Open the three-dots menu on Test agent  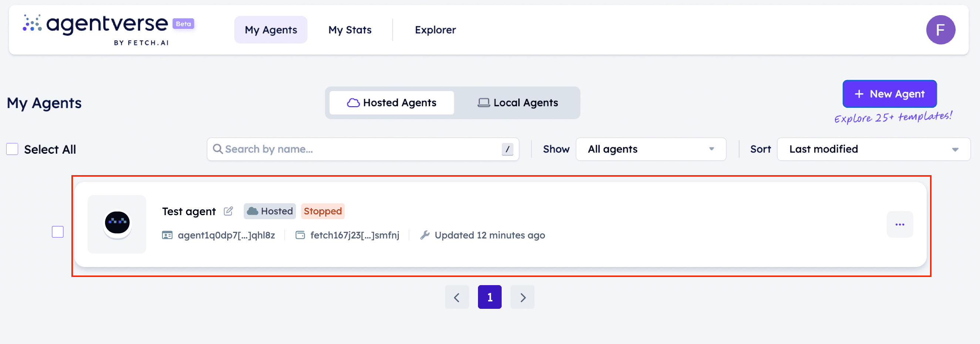pyautogui.click(x=899, y=224)
